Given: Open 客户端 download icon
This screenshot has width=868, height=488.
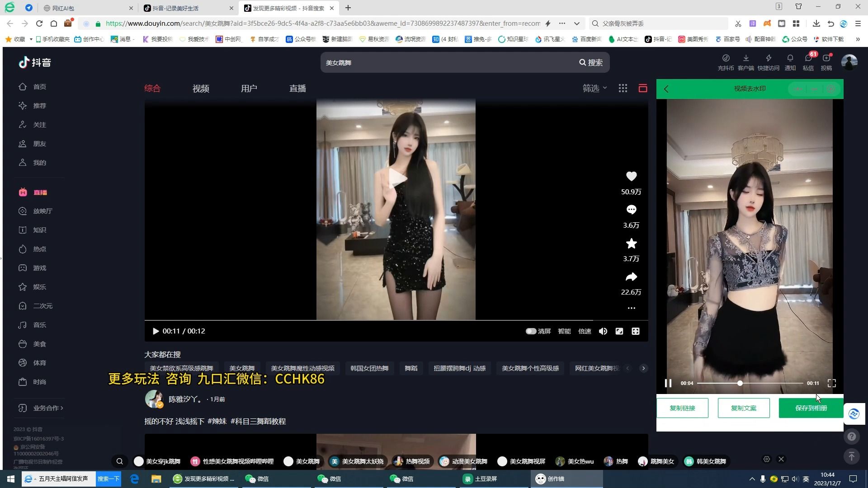Looking at the screenshot, I should (x=745, y=62).
